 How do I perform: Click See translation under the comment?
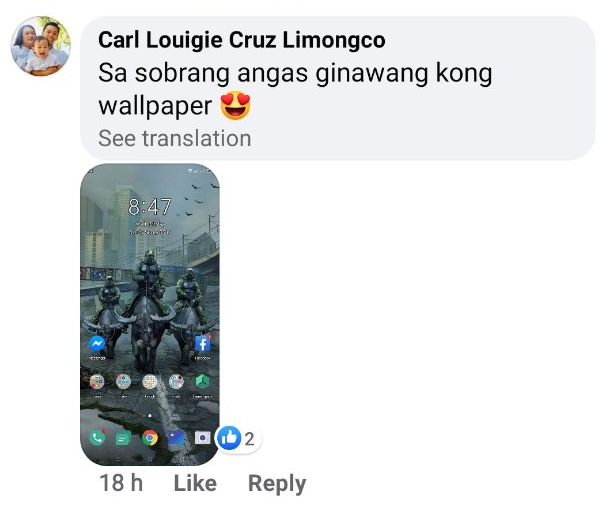175,138
